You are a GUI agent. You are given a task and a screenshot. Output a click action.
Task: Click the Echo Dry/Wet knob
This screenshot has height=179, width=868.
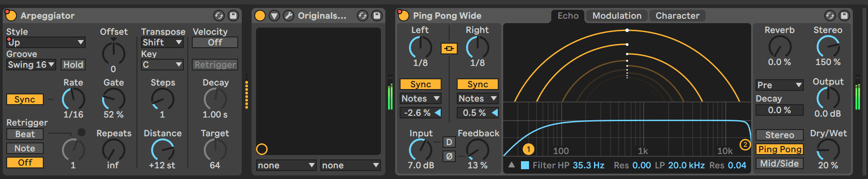[828, 150]
